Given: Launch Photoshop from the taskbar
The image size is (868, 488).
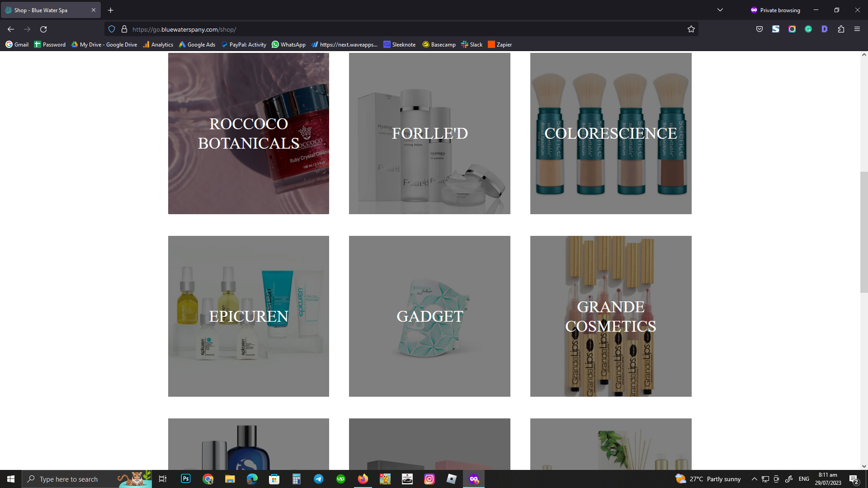Looking at the screenshot, I should tap(186, 479).
